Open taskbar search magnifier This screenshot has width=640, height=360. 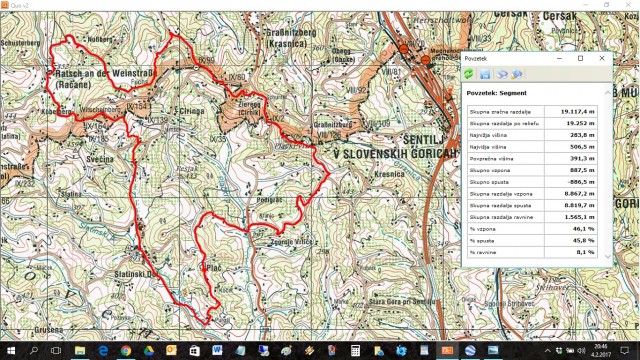tap(34, 351)
